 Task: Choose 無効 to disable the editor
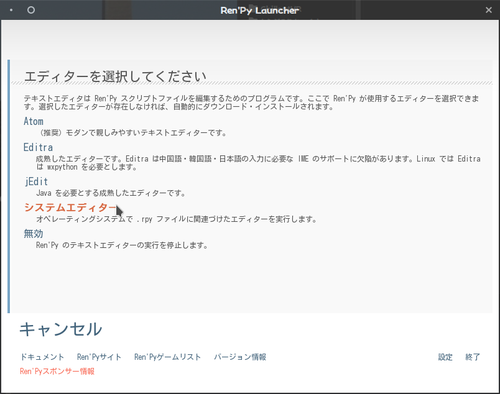point(33,234)
